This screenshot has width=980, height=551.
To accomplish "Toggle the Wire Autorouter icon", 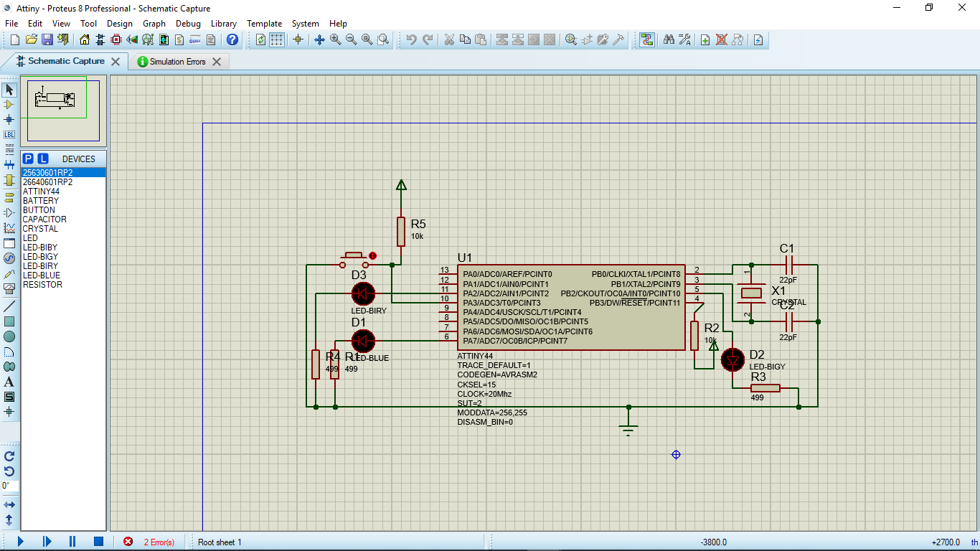I will 647,39.
